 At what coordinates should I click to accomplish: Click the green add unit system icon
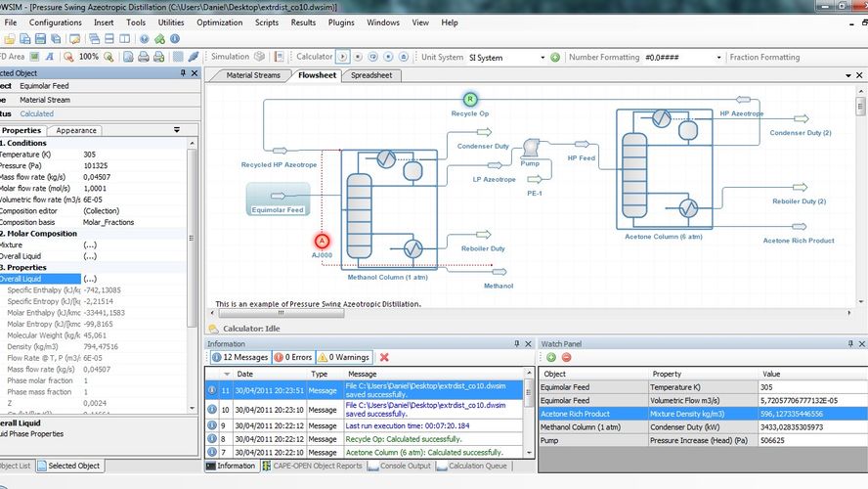pos(555,57)
